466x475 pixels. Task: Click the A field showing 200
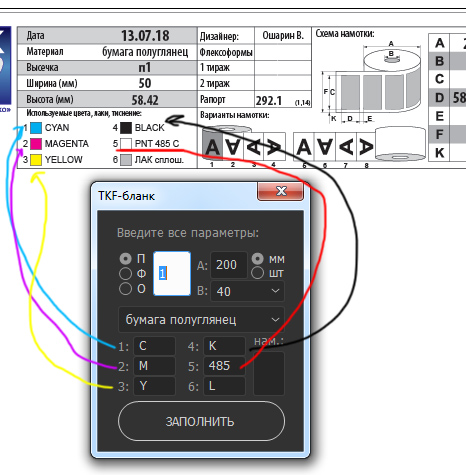click(229, 265)
